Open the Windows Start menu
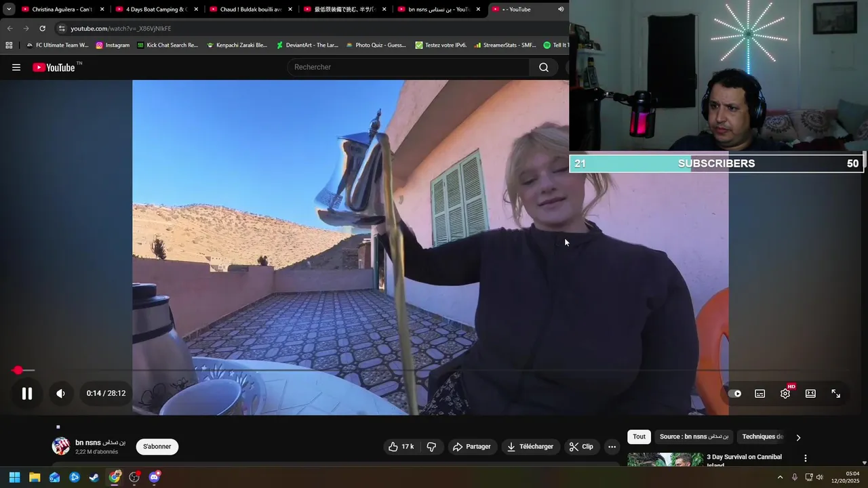The image size is (868, 488). [x=14, y=477]
